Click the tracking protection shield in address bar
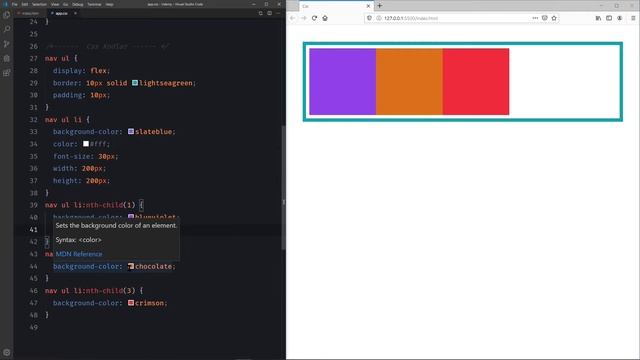Screen dimensions: 640x360 369,18
